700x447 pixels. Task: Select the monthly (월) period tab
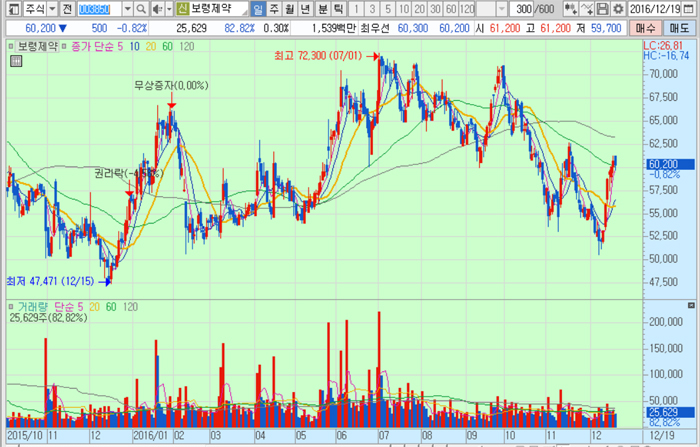290,8
